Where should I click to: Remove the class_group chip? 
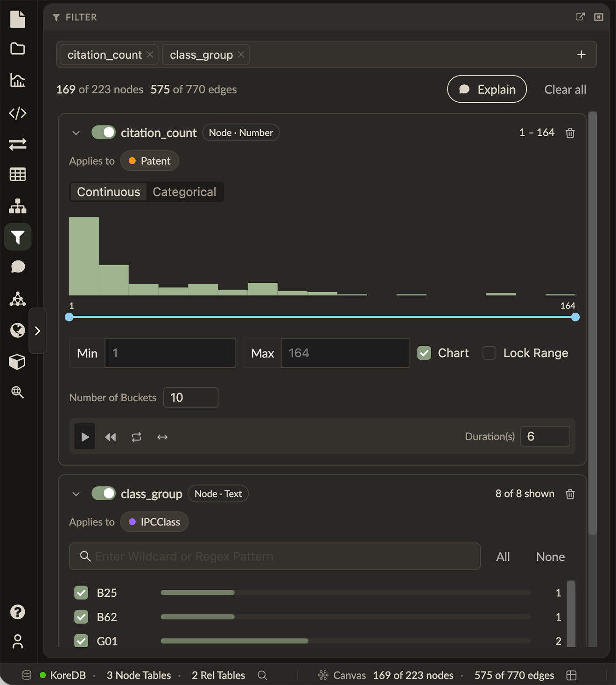click(241, 55)
